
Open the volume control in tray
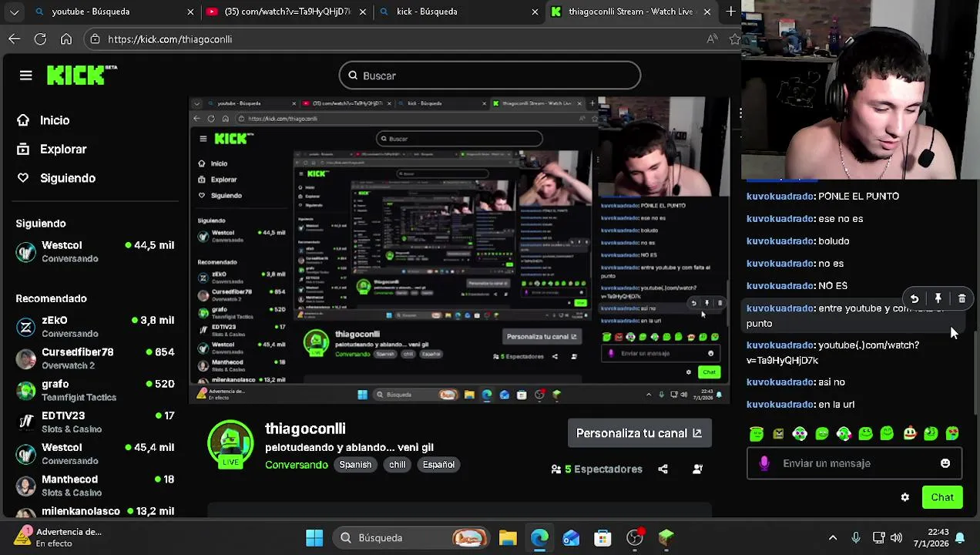[x=896, y=537]
